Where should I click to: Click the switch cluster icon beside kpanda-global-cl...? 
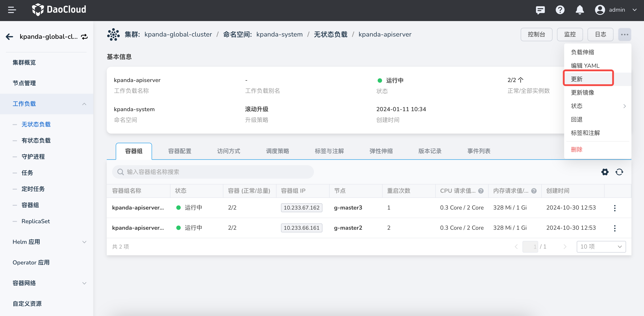click(x=85, y=37)
